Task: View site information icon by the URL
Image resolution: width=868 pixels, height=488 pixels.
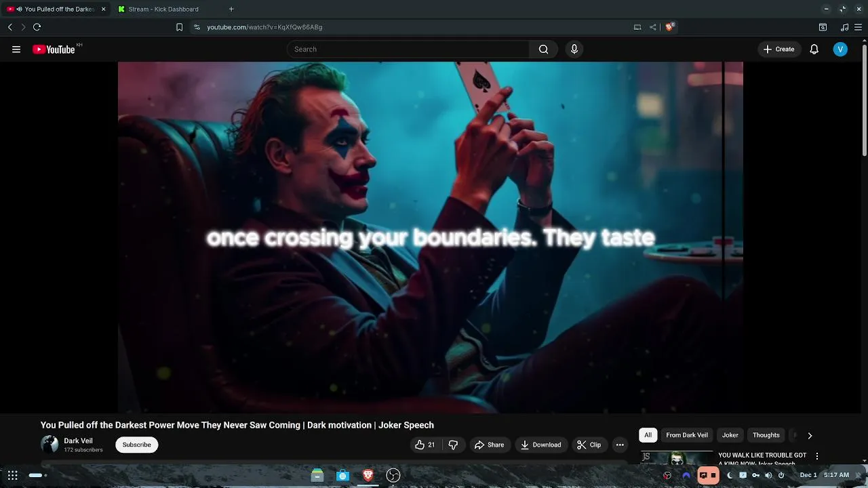Action: point(197,27)
